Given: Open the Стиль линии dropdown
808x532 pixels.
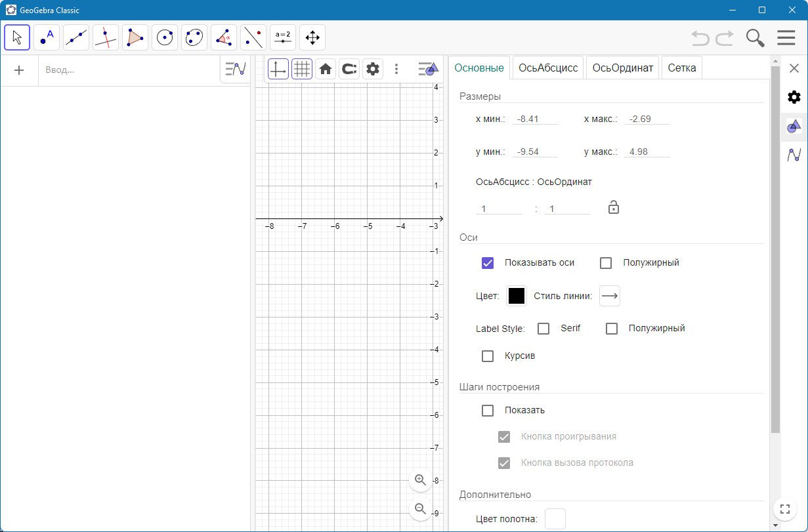Looking at the screenshot, I should pos(610,297).
